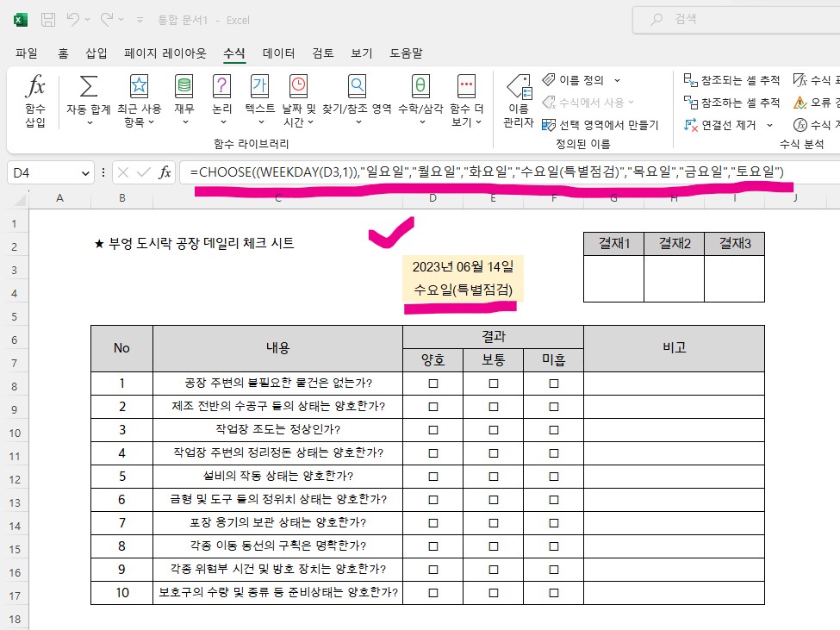
Task: Open the 도움말 (Help) tab
Action: 406,53
